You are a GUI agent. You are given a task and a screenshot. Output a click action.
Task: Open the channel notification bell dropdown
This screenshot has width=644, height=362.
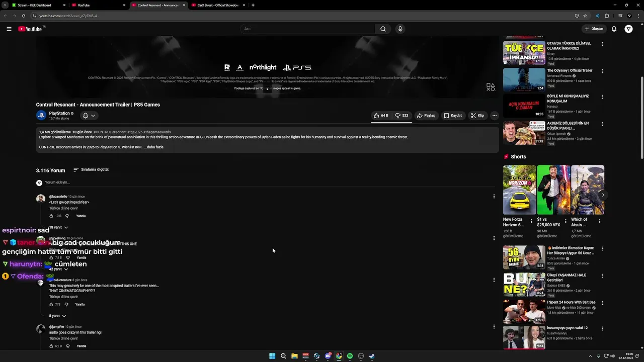(x=89, y=116)
